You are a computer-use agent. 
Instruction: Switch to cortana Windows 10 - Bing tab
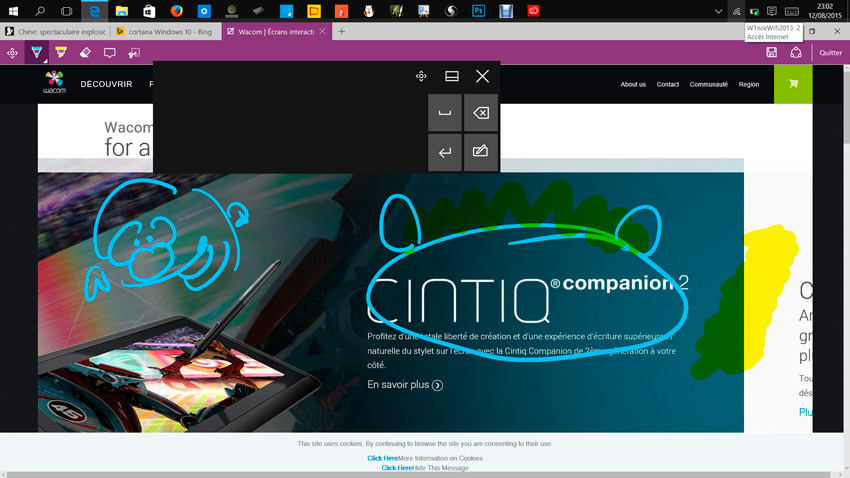(165, 31)
